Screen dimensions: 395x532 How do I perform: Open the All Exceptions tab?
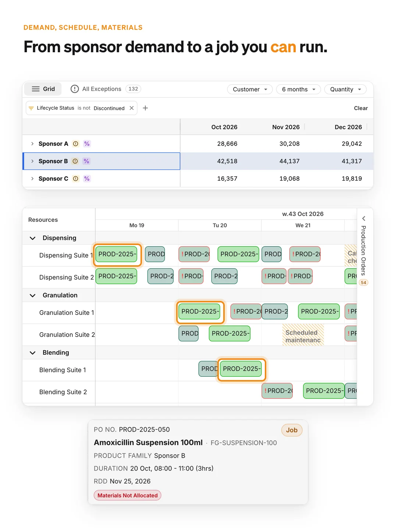tap(96, 89)
